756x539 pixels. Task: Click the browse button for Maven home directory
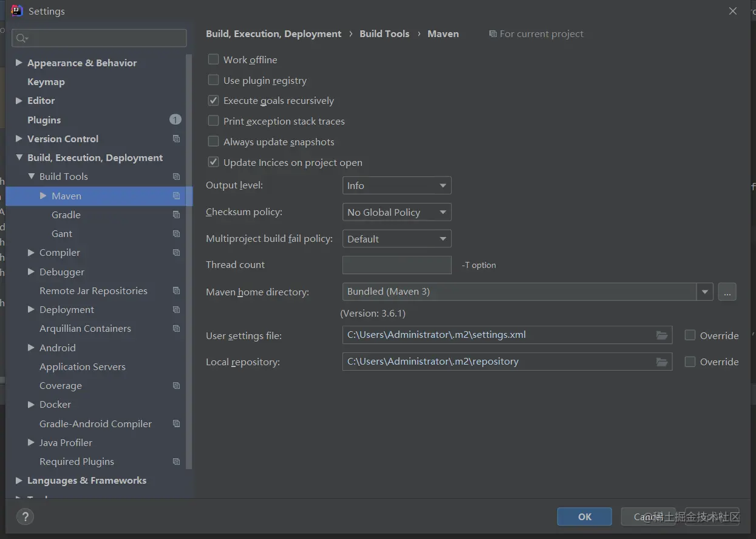[x=727, y=292]
